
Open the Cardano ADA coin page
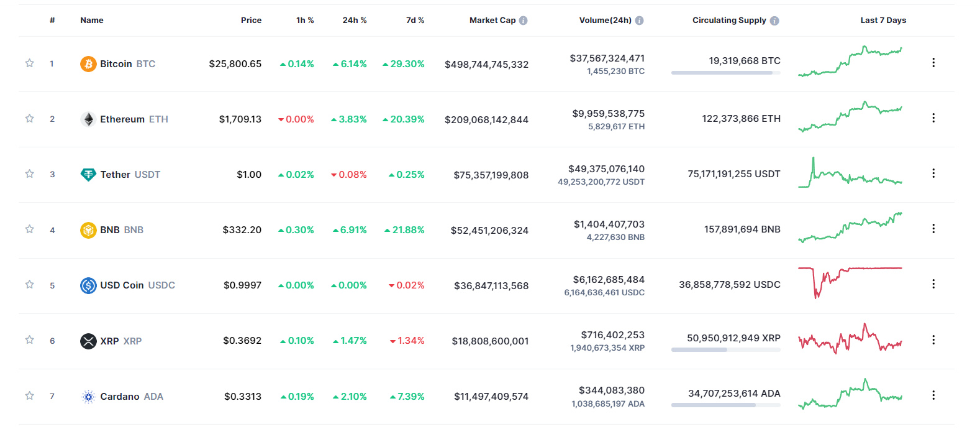[x=132, y=397]
